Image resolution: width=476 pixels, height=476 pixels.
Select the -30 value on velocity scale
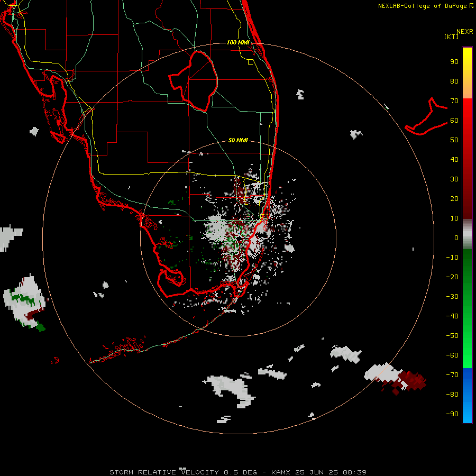tap(452, 296)
